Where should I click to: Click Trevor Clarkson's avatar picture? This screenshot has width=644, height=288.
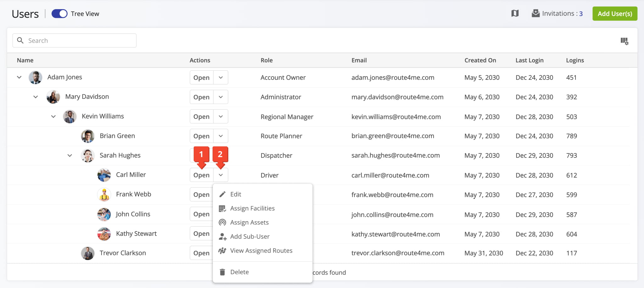pos(88,253)
